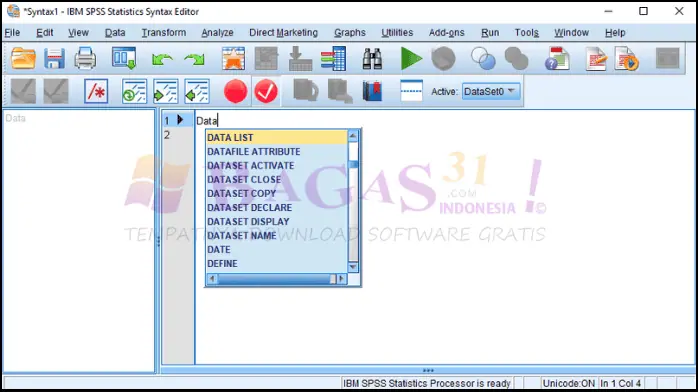Screen dimensions: 698x392
Task: Toggle comment with the red slash-asterisk icon
Action: (x=96, y=91)
